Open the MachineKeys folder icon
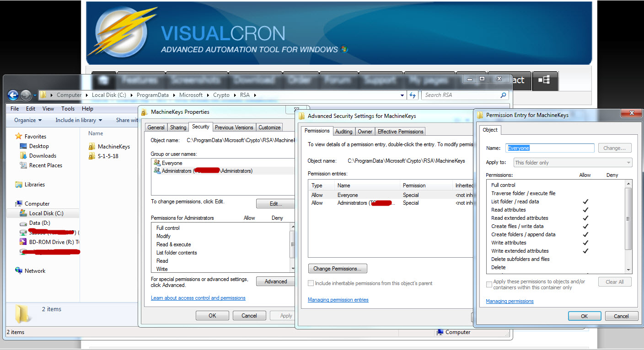 click(92, 147)
